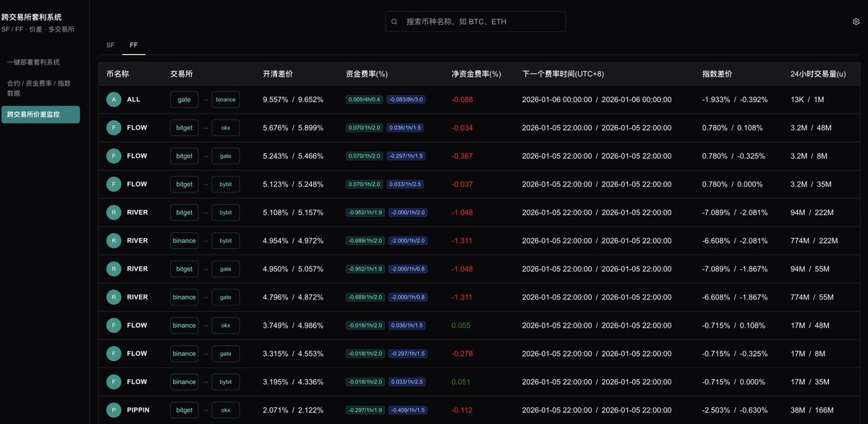Switch to the SF tab
The width and height of the screenshot is (868, 424).
click(110, 45)
